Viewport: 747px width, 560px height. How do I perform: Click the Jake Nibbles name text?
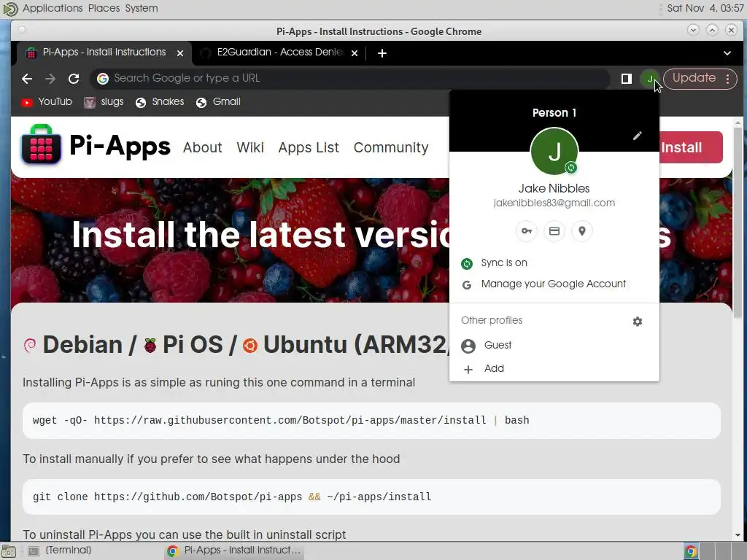click(x=554, y=189)
